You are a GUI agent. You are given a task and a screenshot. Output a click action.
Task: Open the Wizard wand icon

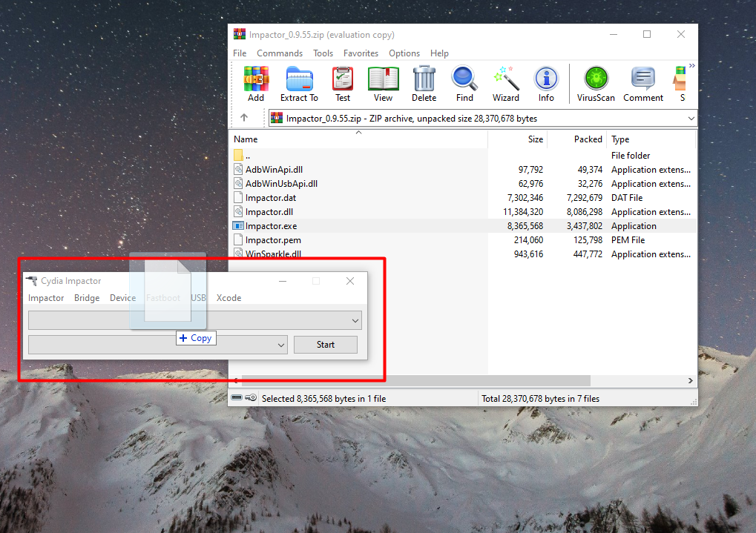(x=506, y=83)
